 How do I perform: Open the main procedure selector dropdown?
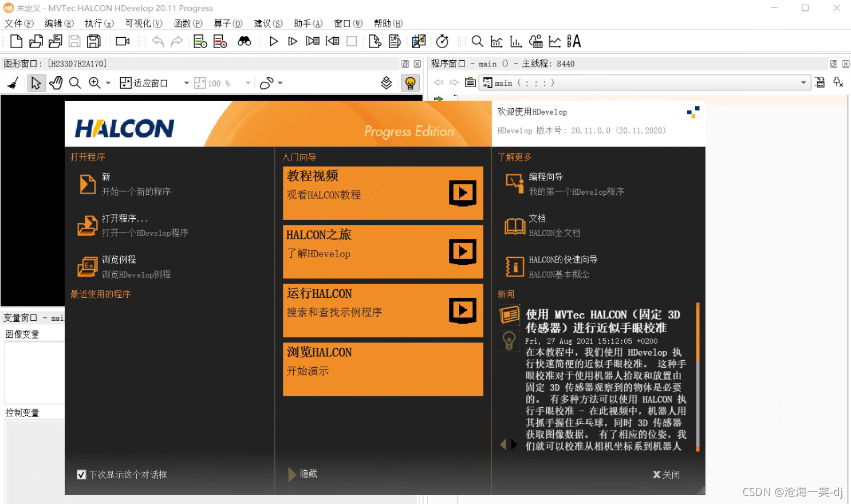tap(645, 83)
